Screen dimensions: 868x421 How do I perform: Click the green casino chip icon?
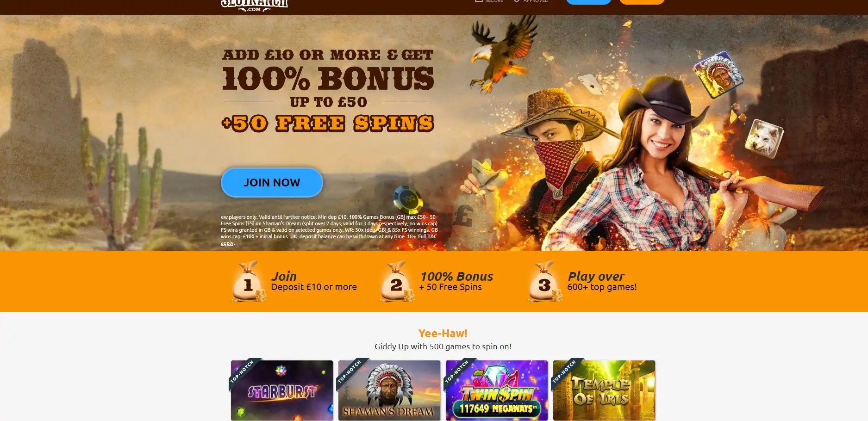(x=408, y=199)
